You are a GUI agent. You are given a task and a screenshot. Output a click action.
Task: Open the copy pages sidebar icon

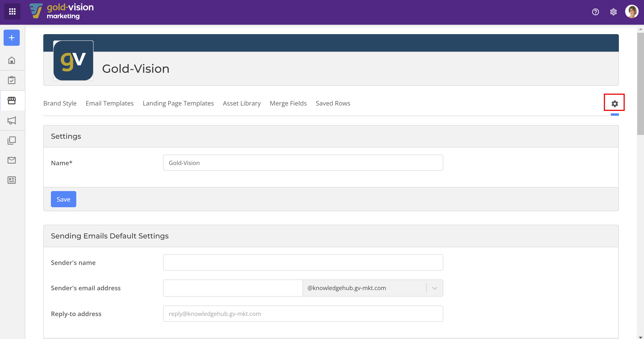click(12, 140)
